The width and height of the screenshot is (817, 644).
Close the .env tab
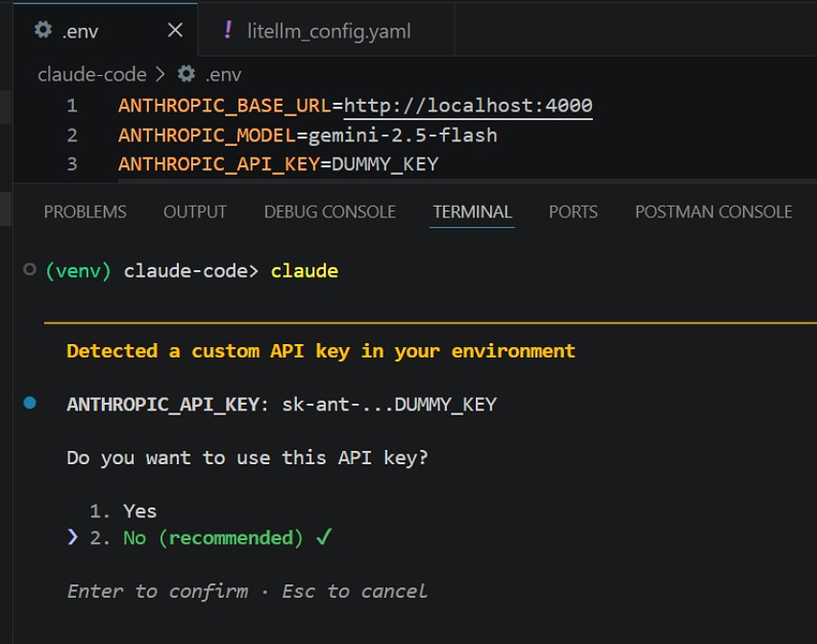[x=175, y=30]
